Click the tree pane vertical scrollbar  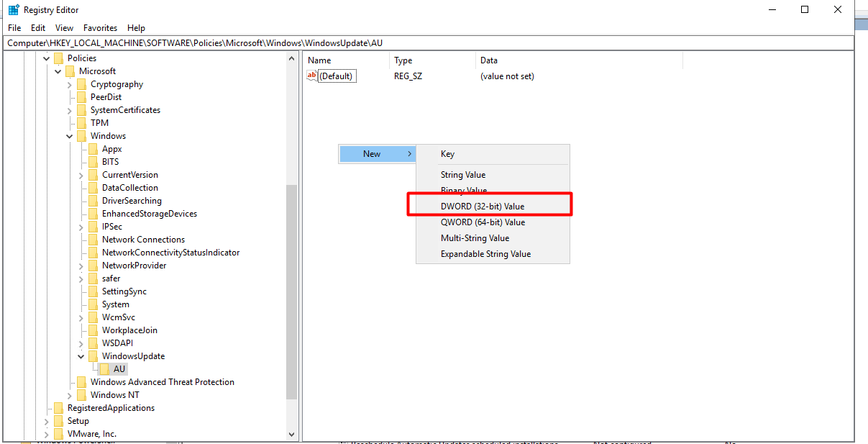point(291,288)
